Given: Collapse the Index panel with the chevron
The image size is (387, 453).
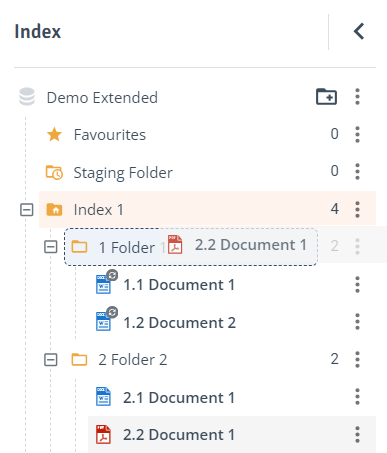Looking at the screenshot, I should point(359,31).
